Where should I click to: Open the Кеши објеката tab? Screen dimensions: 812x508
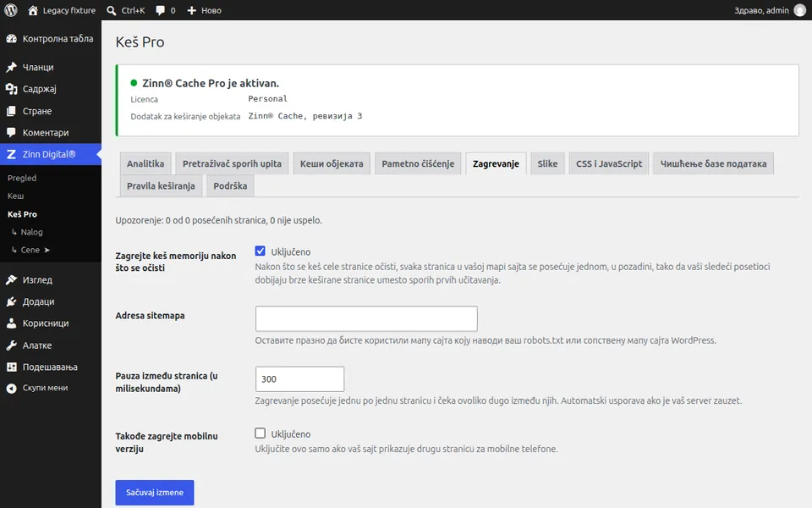click(332, 163)
